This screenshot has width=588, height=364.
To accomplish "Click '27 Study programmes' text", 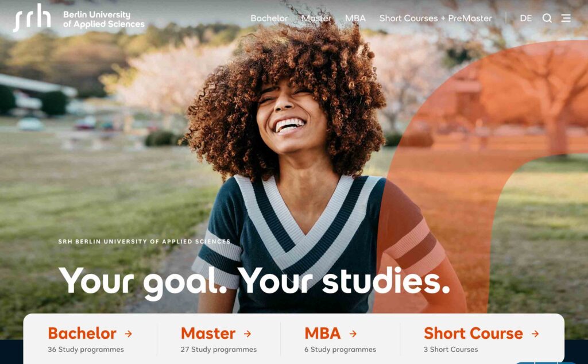I will click(x=219, y=350).
